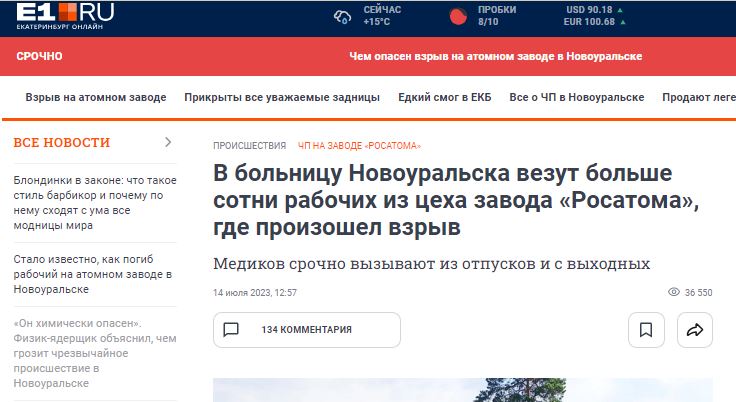Click the E1.RU site logo
Screen dimensions: 736x402
[65, 16]
